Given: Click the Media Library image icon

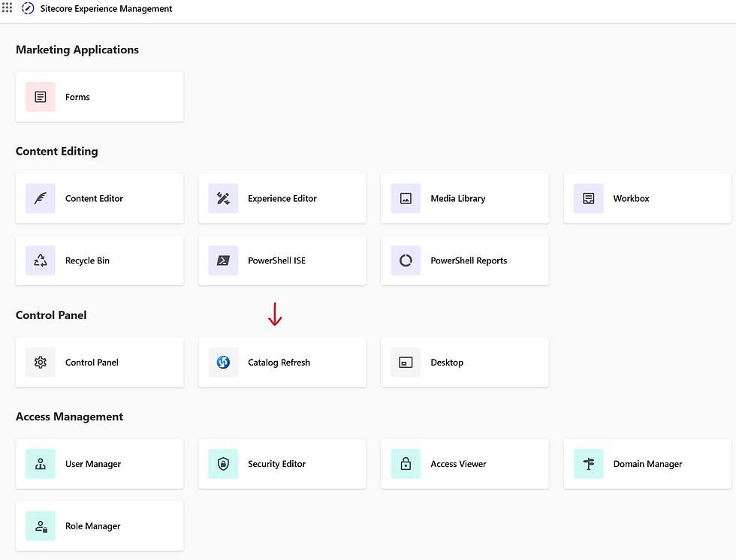Looking at the screenshot, I should pos(406,198).
